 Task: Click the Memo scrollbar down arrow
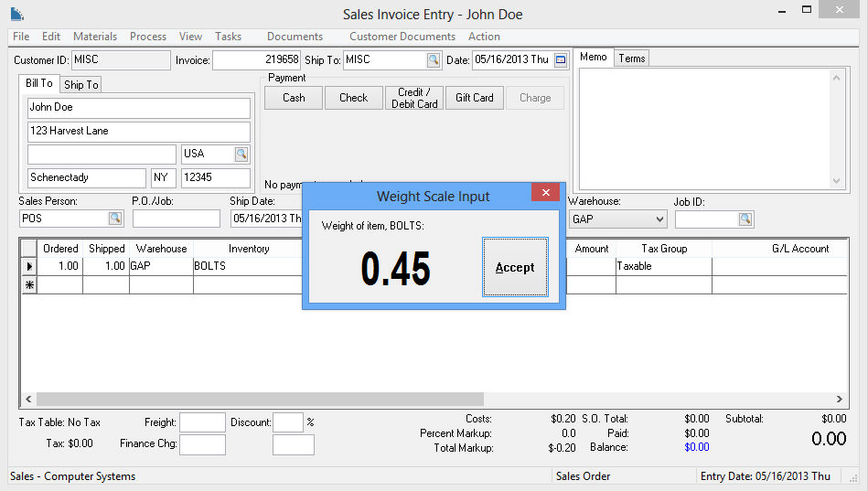[834, 181]
